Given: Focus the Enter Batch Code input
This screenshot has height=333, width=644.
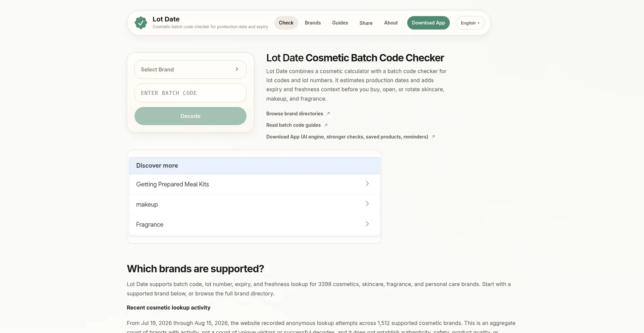Looking at the screenshot, I should click(191, 93).
